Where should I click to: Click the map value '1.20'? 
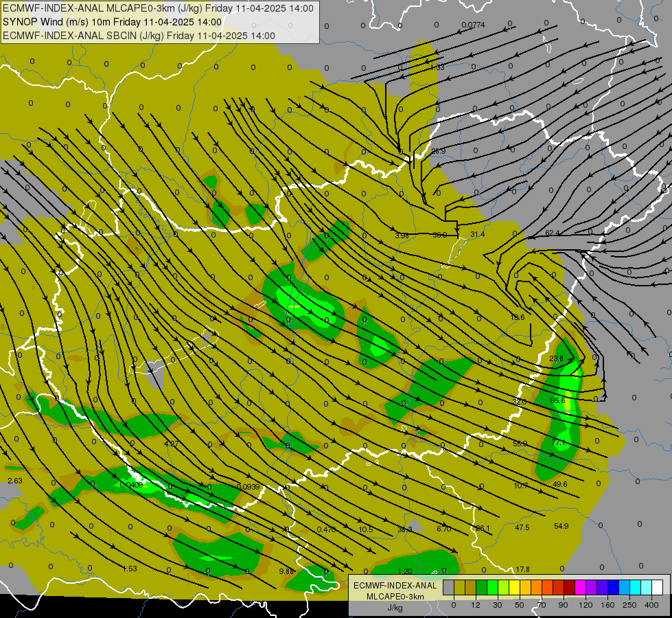(x=404, y=571)
